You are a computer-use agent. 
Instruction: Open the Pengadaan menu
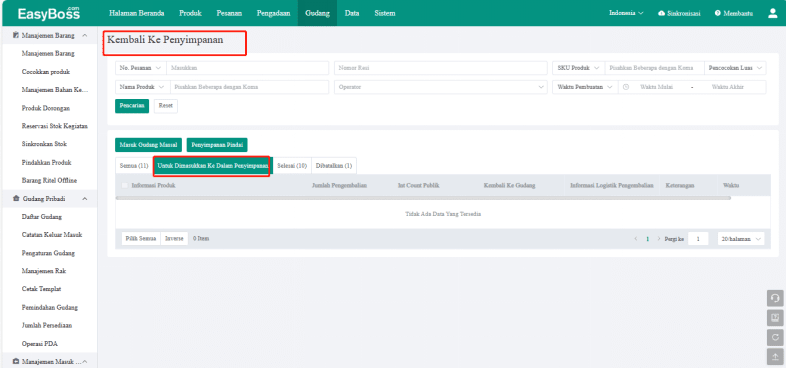[x=274, y=14]
